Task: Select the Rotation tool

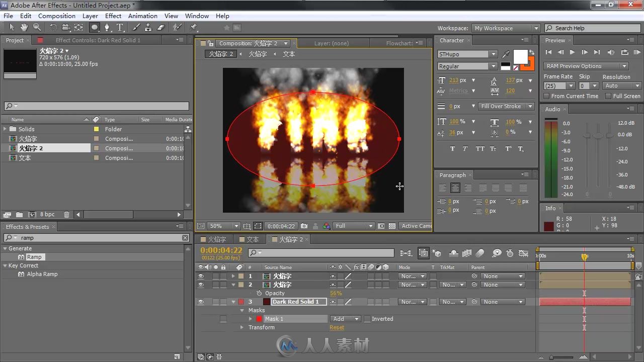Action: [x=53, y=28]
